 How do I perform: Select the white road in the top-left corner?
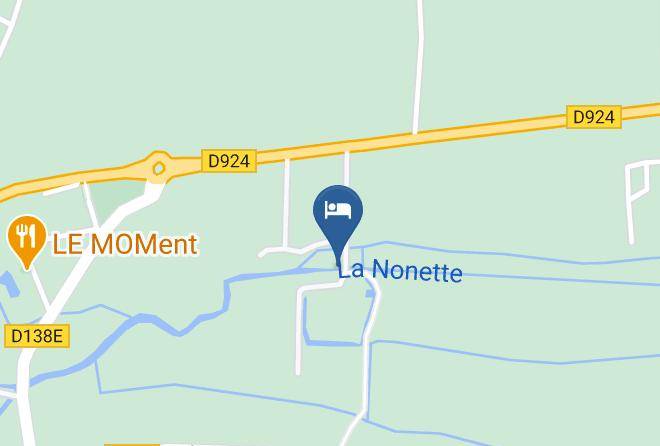(11, 25)
